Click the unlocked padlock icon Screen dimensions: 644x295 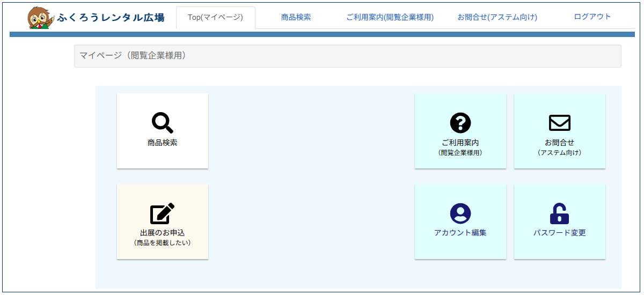(559, 213)
